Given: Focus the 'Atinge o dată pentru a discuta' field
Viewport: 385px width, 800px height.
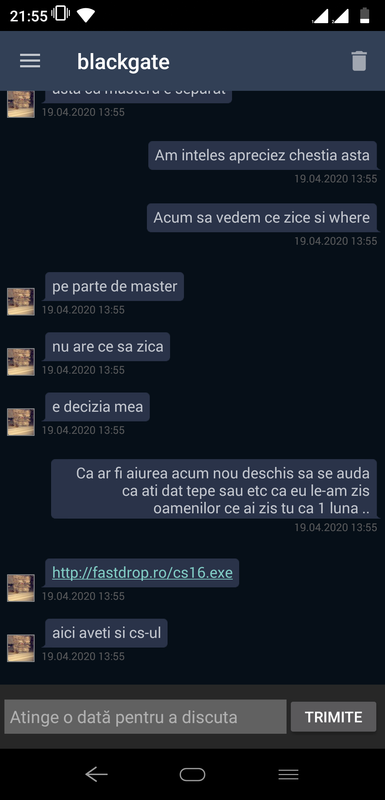Looking at the screenshot, I should (x=145, y=717).
